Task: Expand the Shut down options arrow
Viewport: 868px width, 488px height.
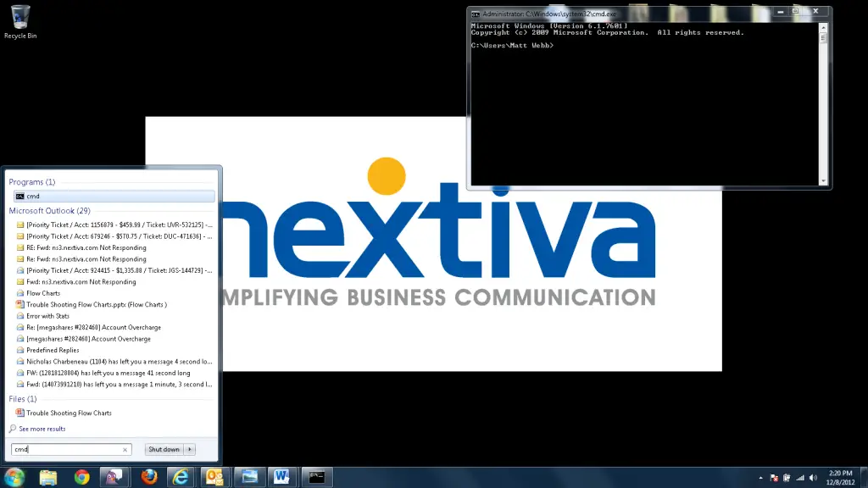Action: pyautogui.click(x=190, y=449)
